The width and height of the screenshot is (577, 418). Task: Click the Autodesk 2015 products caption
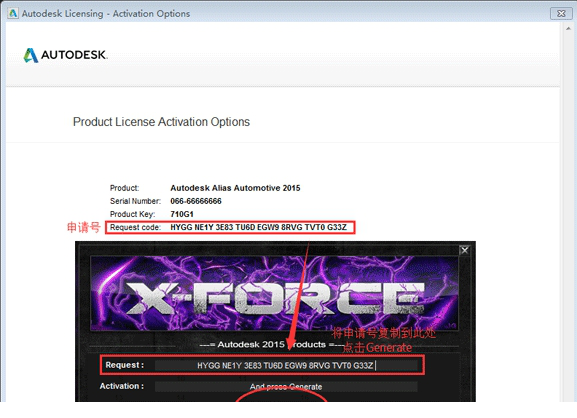pyautogui.click(x=272, y=345)
